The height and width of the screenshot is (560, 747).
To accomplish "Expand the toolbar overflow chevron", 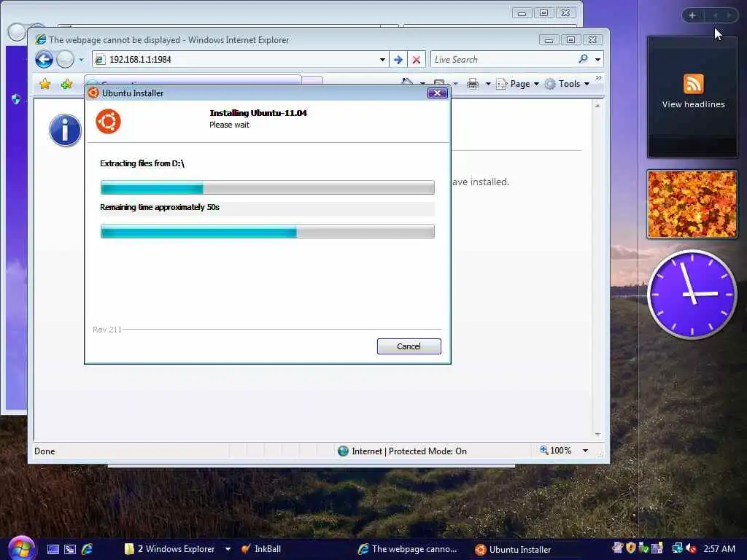I will tap(599, 77).
